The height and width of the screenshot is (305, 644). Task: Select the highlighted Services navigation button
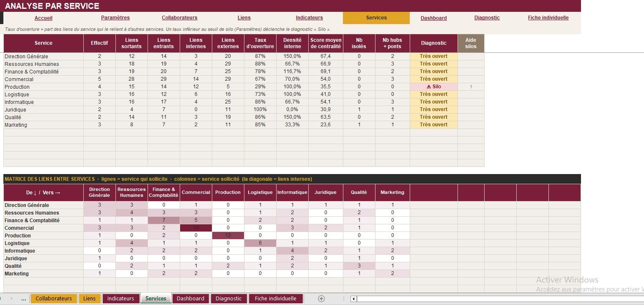376,18
